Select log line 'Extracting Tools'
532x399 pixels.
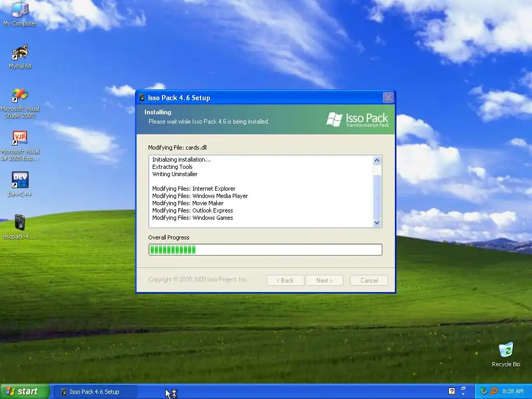(x=172, y=167)
